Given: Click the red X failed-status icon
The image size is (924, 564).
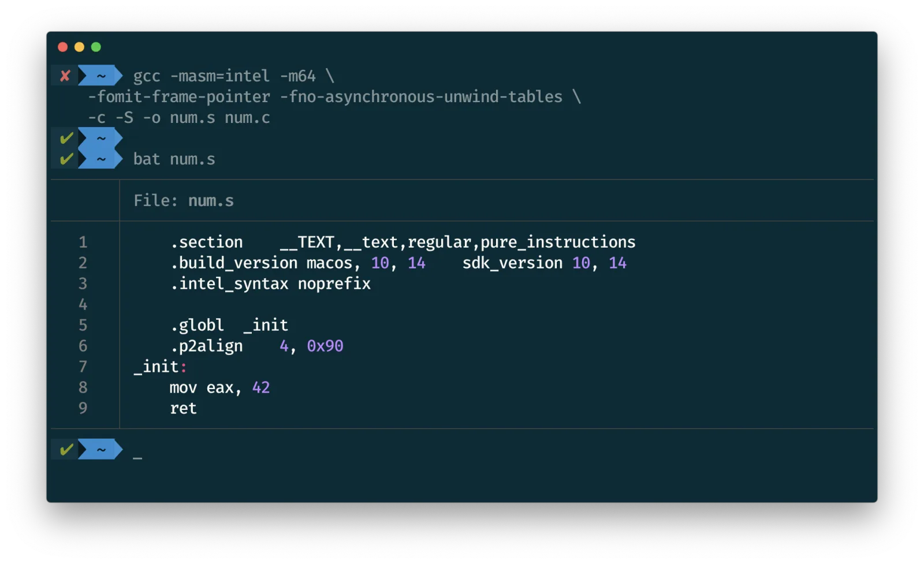Looking at the screenshot, I should [65, 76].
